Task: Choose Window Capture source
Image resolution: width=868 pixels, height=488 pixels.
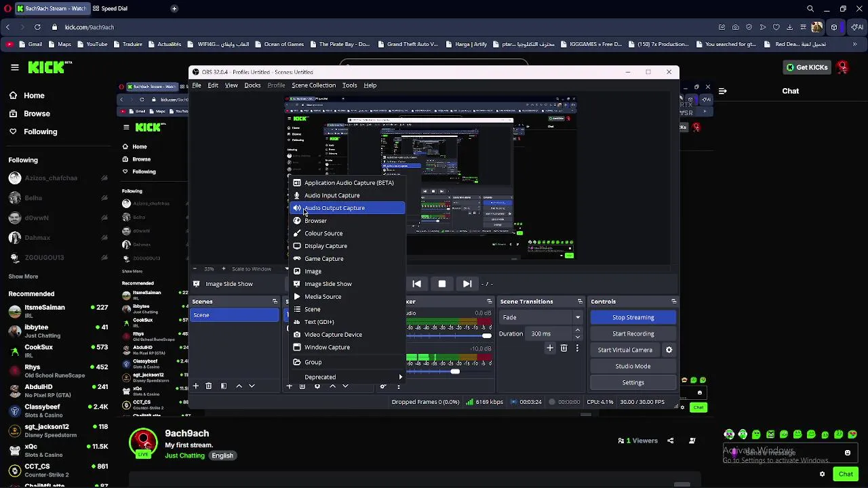Action: (x=347, y=347)
